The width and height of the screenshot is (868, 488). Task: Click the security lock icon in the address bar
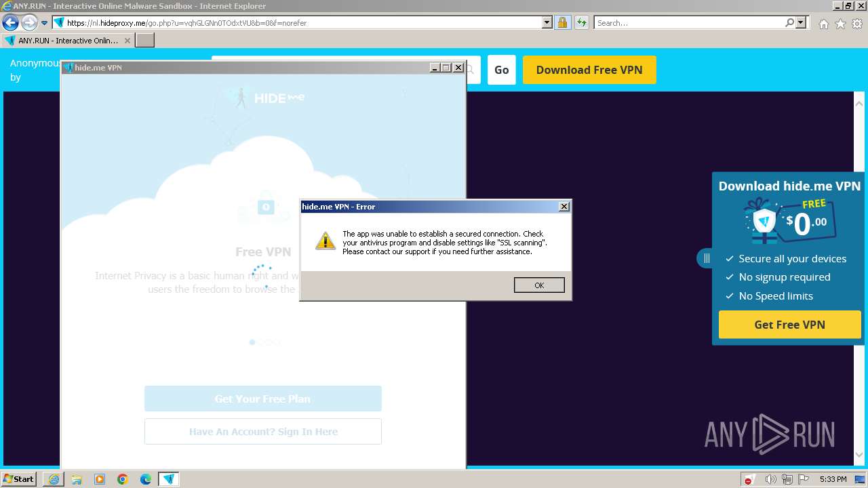pos(562,22)
